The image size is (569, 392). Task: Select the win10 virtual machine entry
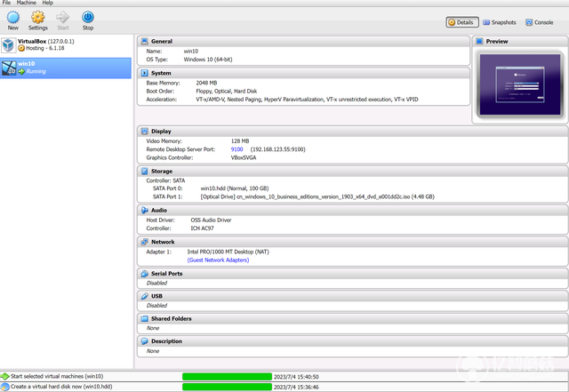[x=66, y=68]
